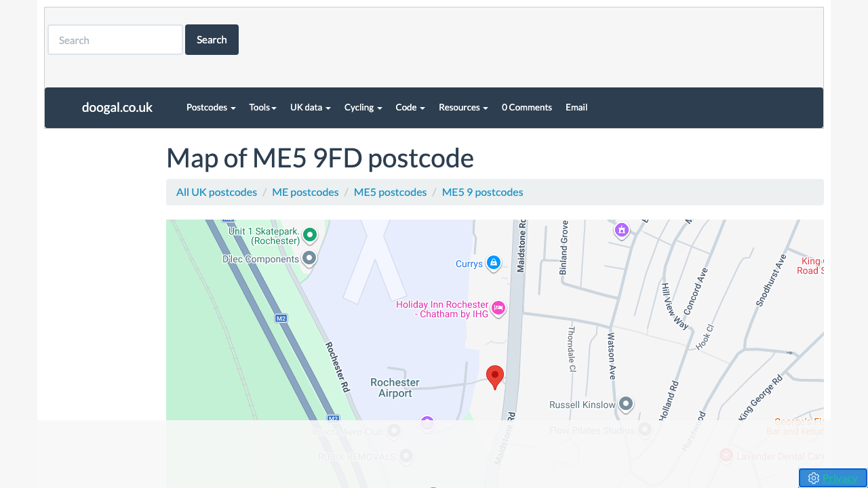868x488 pixels.
Task: Click the Currys shopping marker icon
Action: coord(494,263)
